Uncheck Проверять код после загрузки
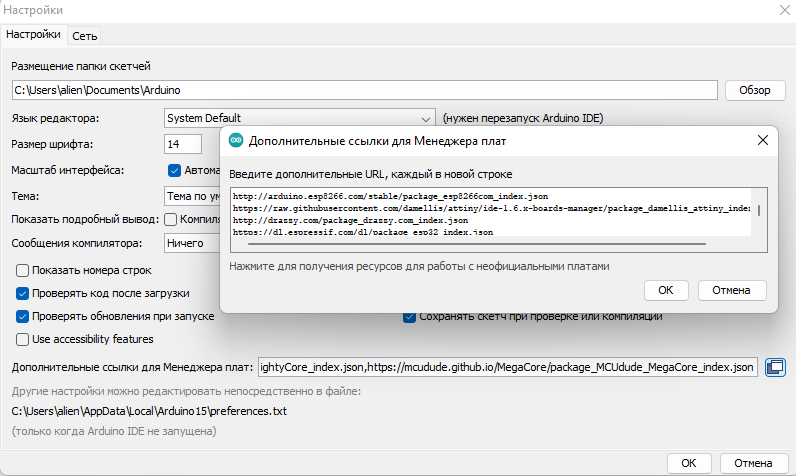 tap(22, 293)
